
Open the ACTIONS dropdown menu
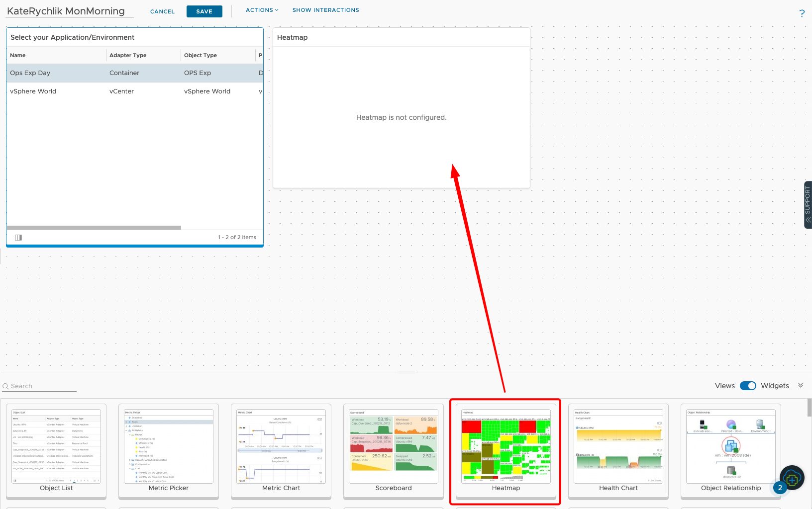tap(262, 9)
